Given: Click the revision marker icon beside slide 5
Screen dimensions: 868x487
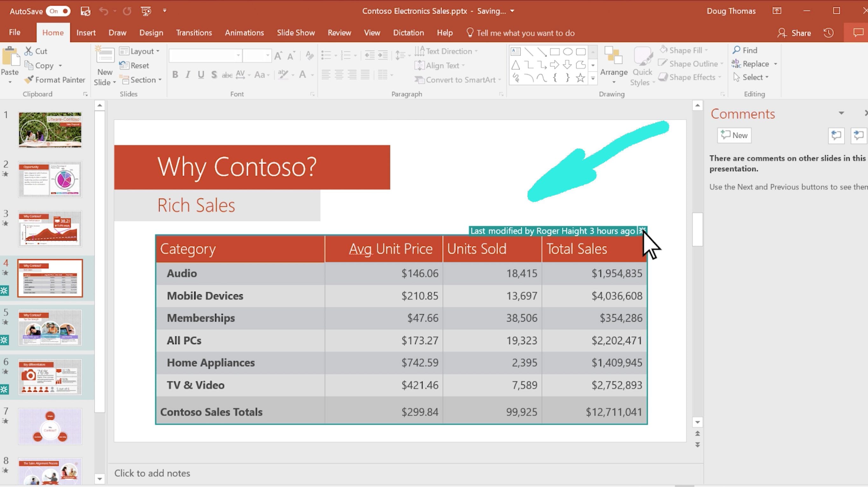Looking at the screenshot, I should click(4, 340).
